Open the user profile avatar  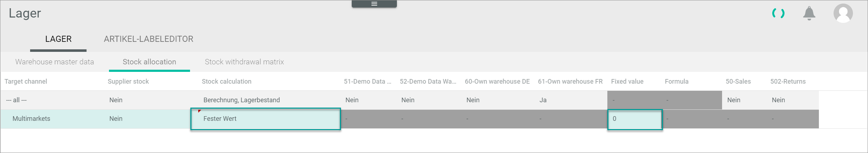coord(843,14)
